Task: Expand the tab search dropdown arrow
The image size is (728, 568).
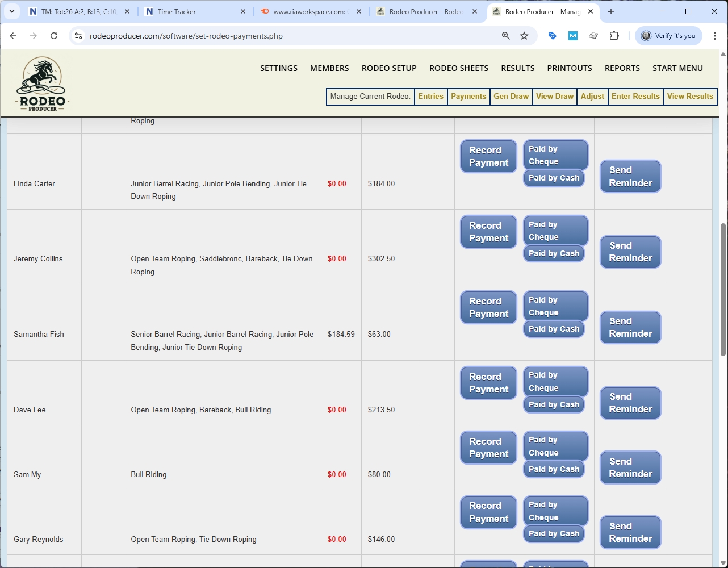Action: [x=11, y=11]
